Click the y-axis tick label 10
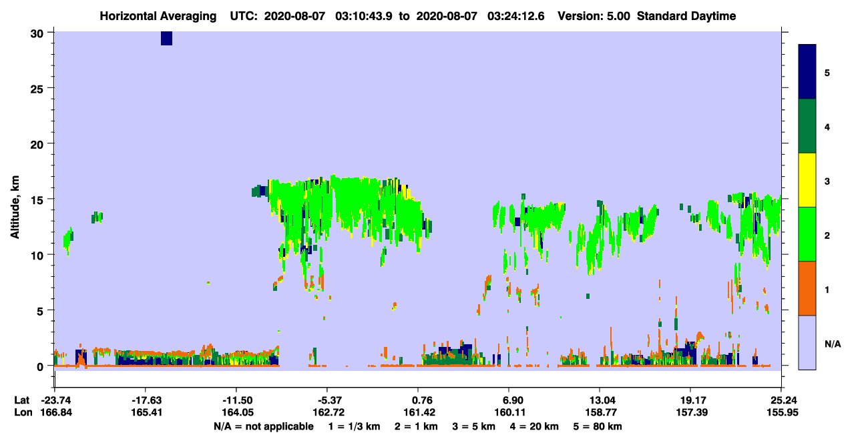868x445 pixels. 38,255
